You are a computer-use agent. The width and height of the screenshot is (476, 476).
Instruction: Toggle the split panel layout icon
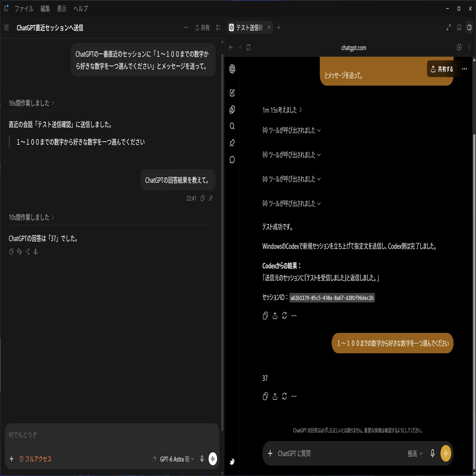pyautogui.click(x=470, y=27)
